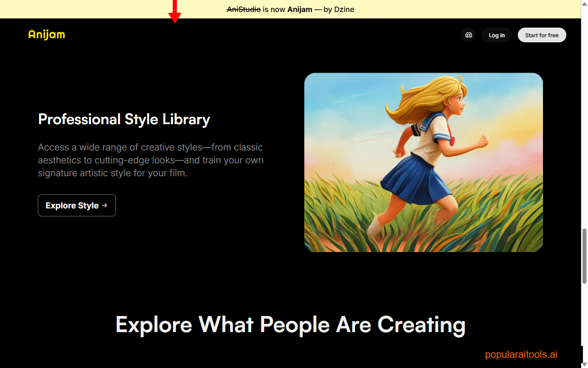Click the running girl illustration image
This screenshot has width=588, height=368.
[x=423, y=162]
